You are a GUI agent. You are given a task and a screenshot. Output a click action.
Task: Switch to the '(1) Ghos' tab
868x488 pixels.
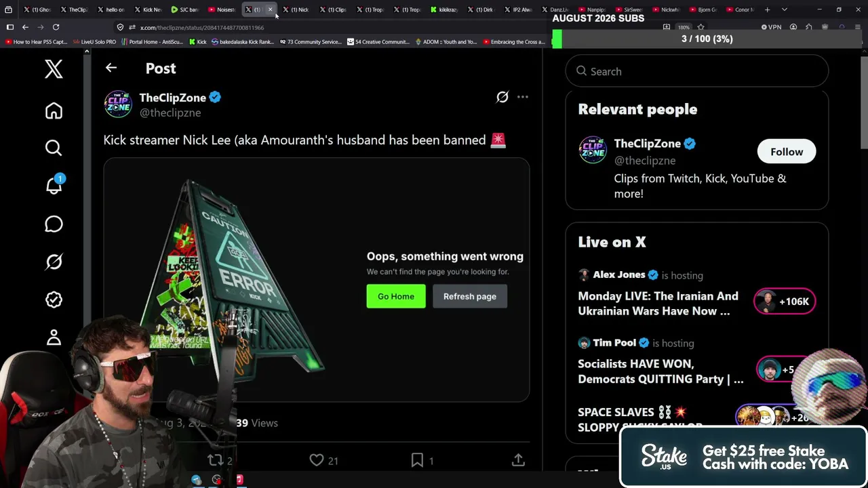point(38,9)
